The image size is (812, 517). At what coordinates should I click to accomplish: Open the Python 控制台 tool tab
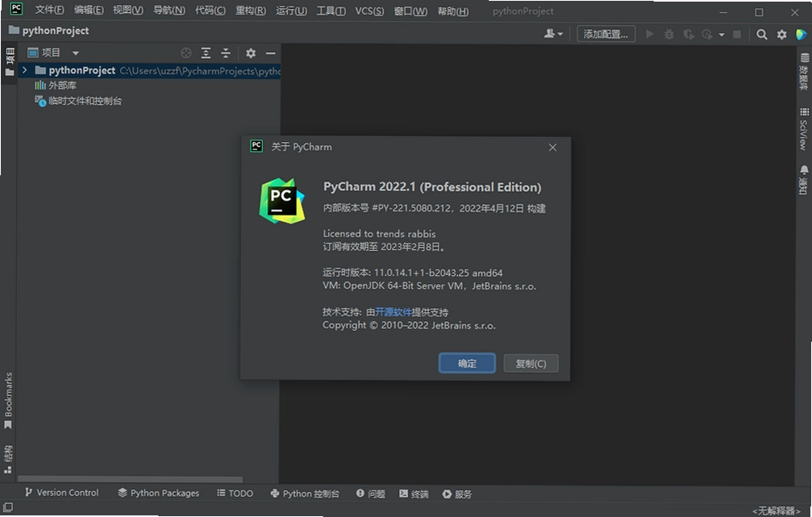(305, 494)
